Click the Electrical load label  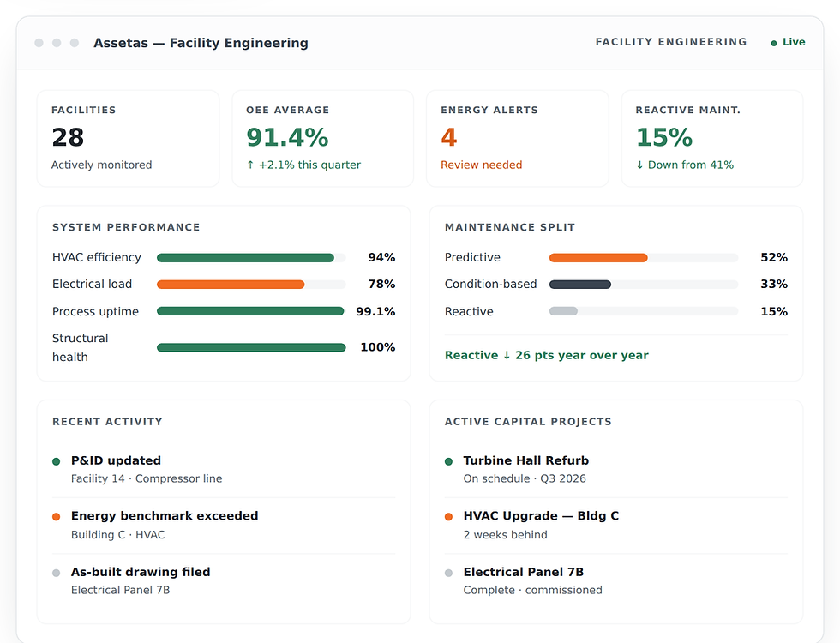point(93,285)
